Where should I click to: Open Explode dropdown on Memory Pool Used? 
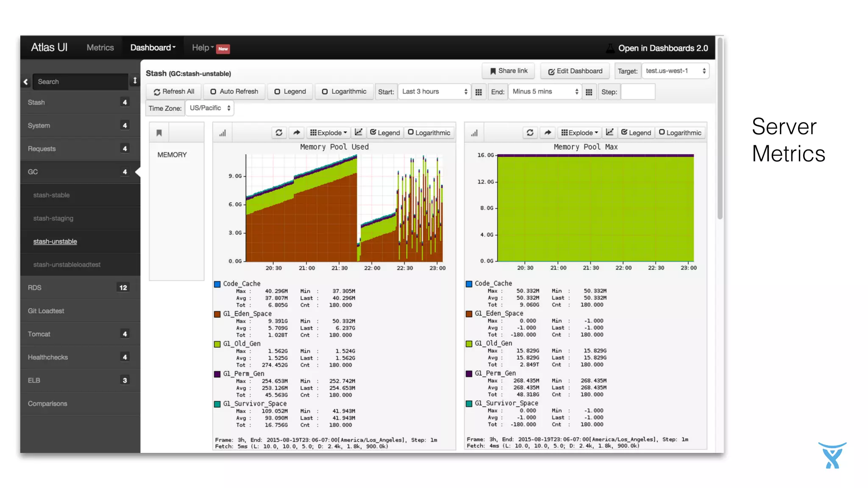(328, 133)
